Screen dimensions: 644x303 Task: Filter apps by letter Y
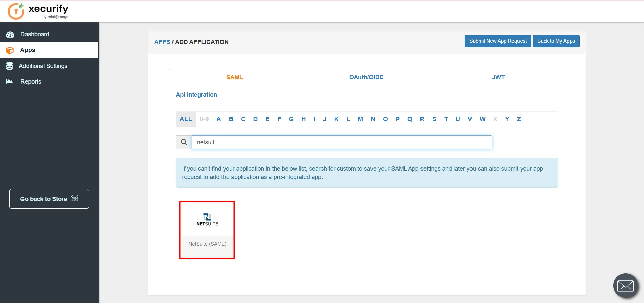coord(507,119)
